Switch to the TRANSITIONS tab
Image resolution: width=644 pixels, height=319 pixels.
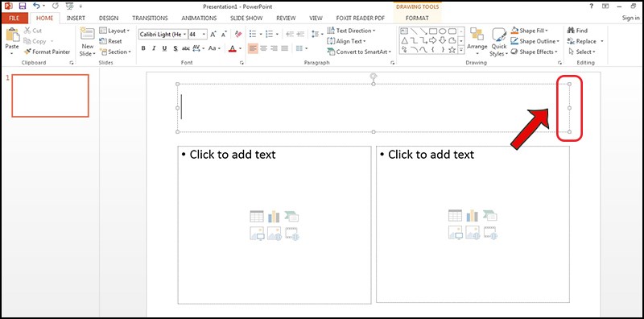150,18
